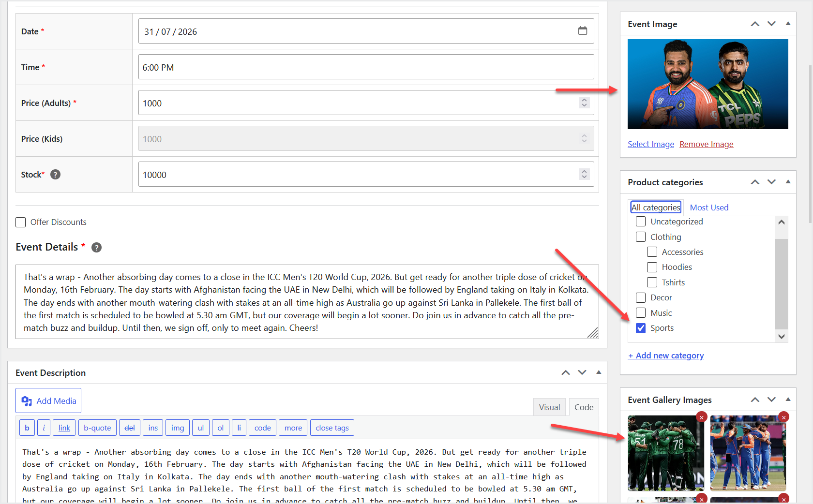The image size is (813, 504).
Task: Remove the first gallery image with red X
Action: [x=701, y=417]
